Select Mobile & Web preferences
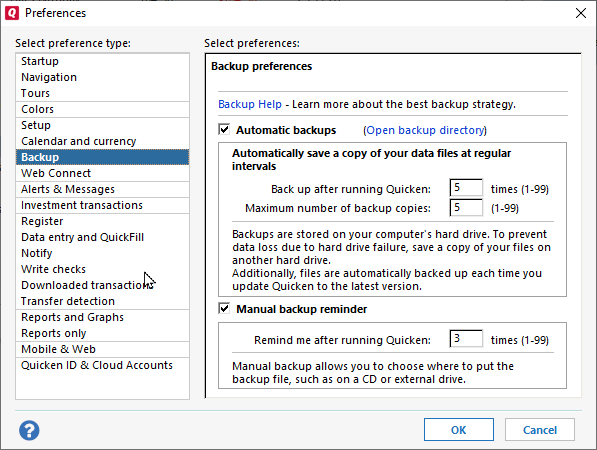This screenshot has height=450, width=597. tap(102, 349)
